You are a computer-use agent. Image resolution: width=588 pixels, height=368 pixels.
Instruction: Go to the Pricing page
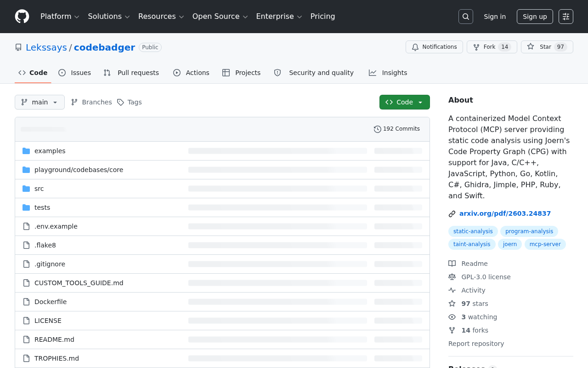(322, 17)
